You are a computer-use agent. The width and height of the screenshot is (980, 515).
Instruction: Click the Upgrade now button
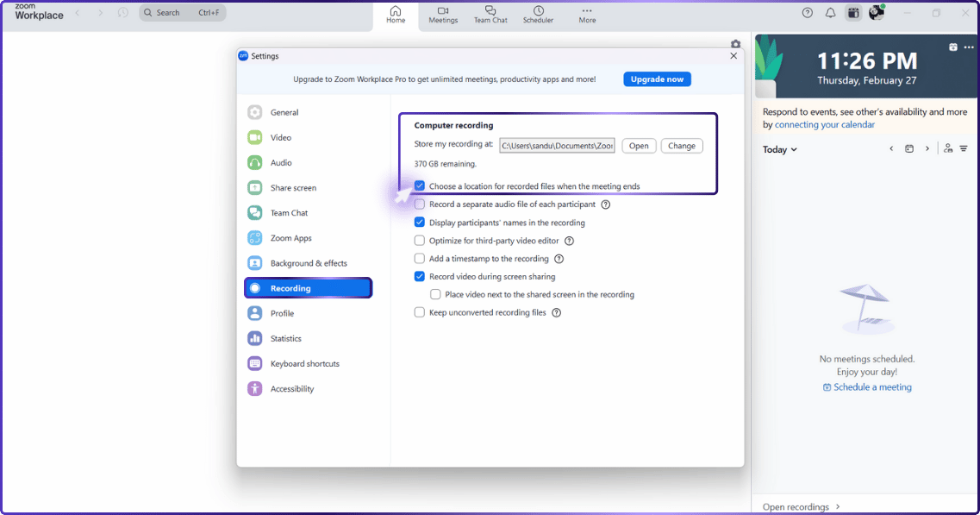point(657,79)
